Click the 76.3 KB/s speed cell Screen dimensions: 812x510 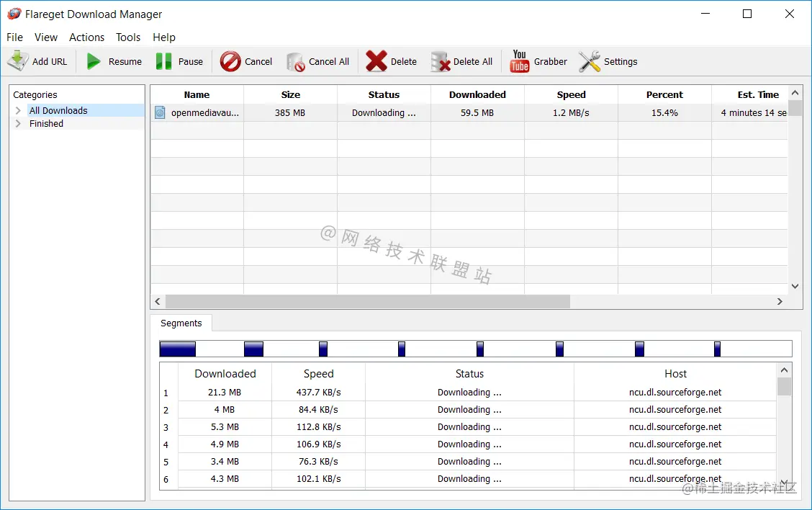click(x=318, y=461)
